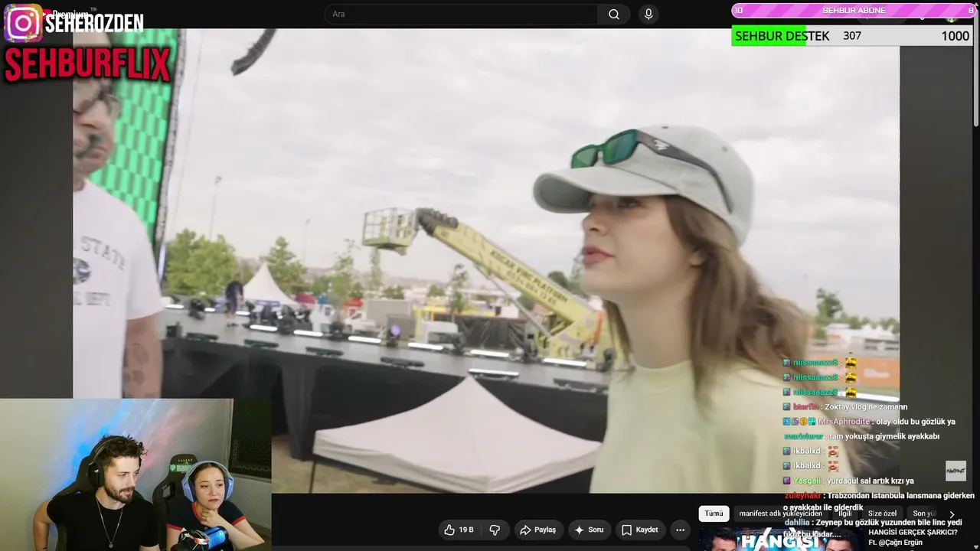Image resolution: width=980 pixels, height=551 pixels.
Task: Start voice search with the microphone icon
Action: [x=648, y=15]
